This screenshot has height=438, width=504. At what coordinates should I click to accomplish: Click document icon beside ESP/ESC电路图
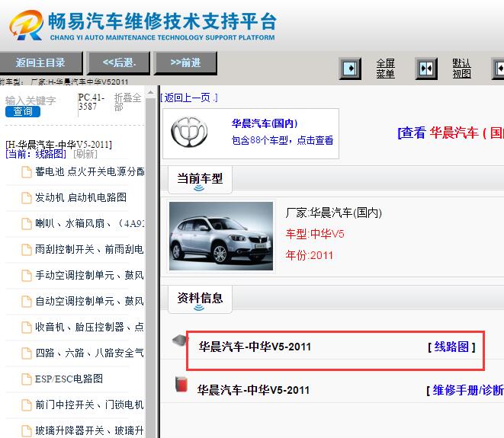[x=27, y=379]
